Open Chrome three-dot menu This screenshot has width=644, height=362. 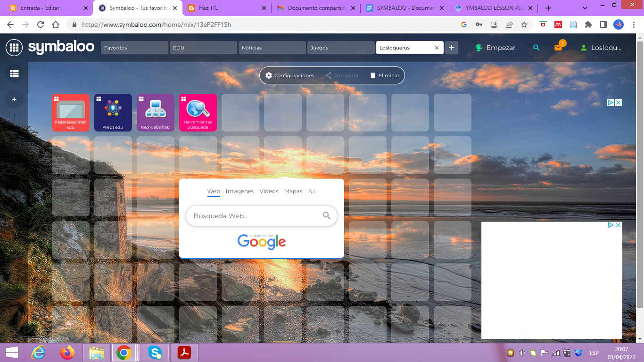[634, 25]
